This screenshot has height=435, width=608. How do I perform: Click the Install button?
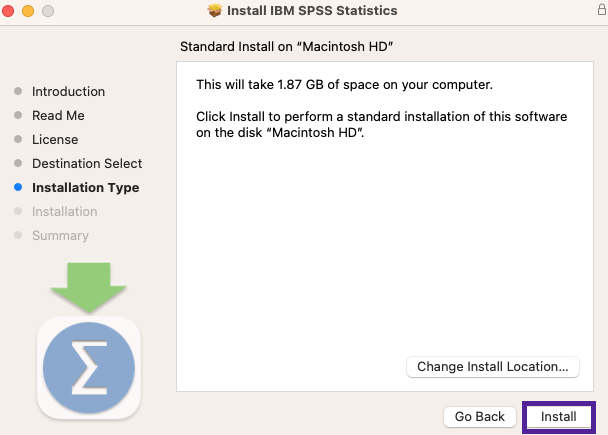point(558,417)
